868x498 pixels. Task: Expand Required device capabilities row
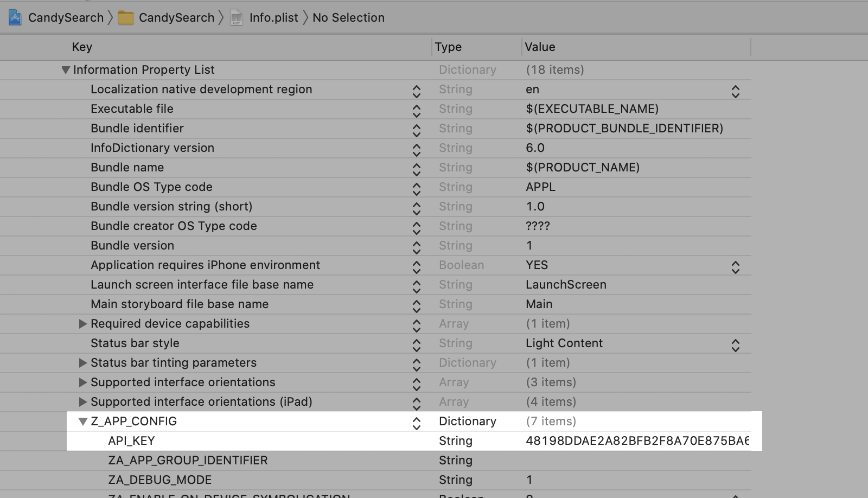[x=83, y=324]
